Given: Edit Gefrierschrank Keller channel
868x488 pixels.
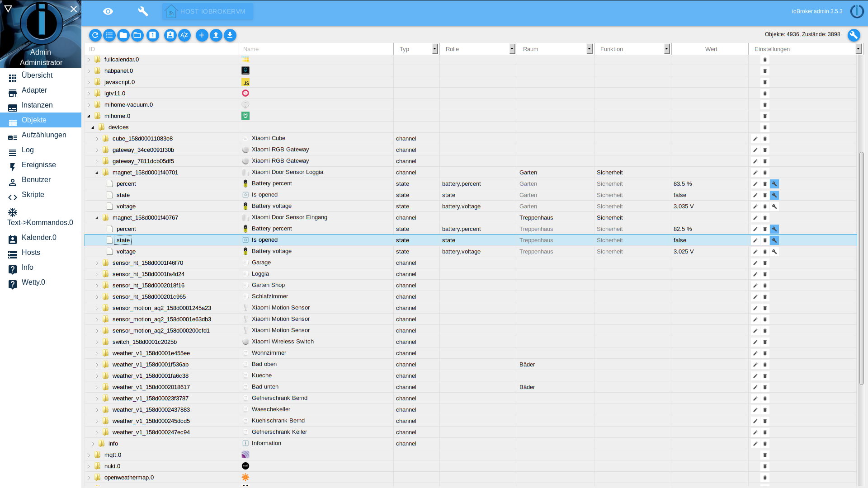Looking at the screenshot, I should [x=755, y=432].
